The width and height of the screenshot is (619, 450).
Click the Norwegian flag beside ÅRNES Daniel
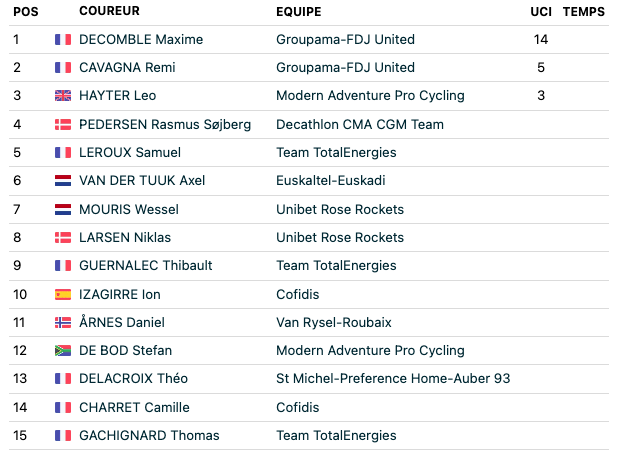pos(63,322)
